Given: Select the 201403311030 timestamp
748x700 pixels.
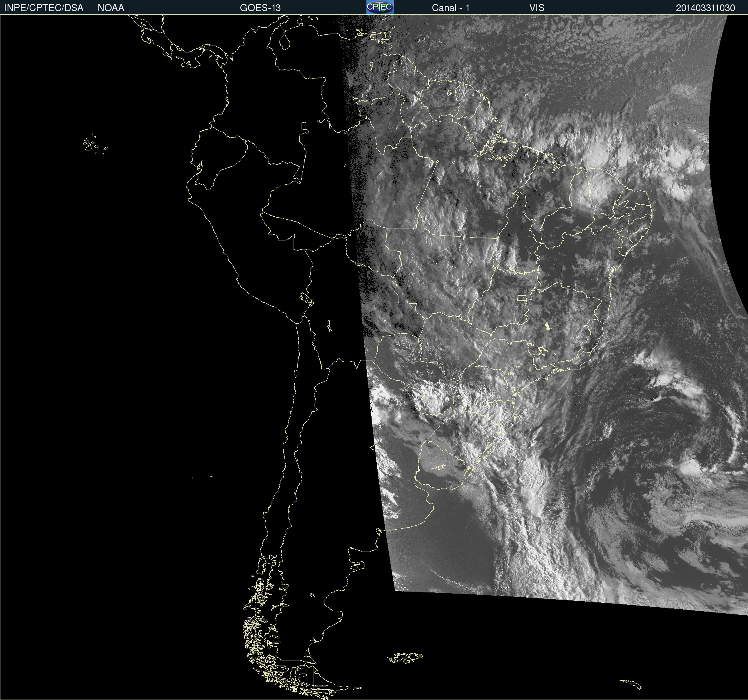Looking at the screenshot, I should click(705, 8).
